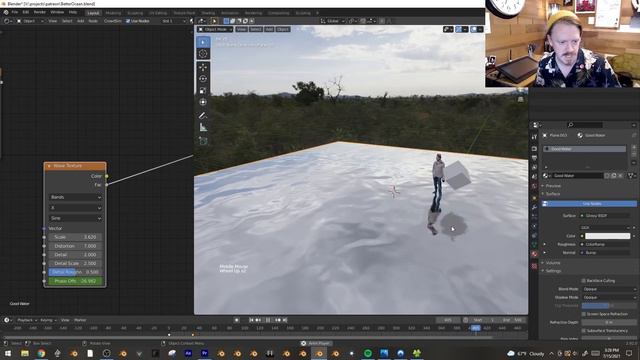Open the Edit menu
The width and height of the screenshot is (640, 360).
26,12
